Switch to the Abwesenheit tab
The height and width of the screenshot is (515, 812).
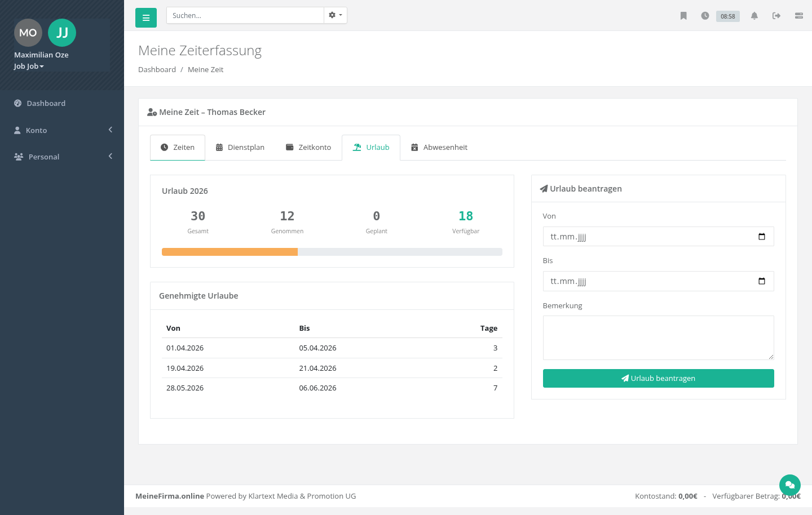[439, 148]
